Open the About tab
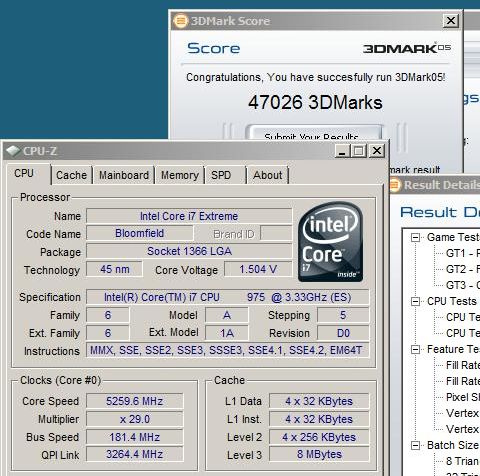 pos(268,175)
